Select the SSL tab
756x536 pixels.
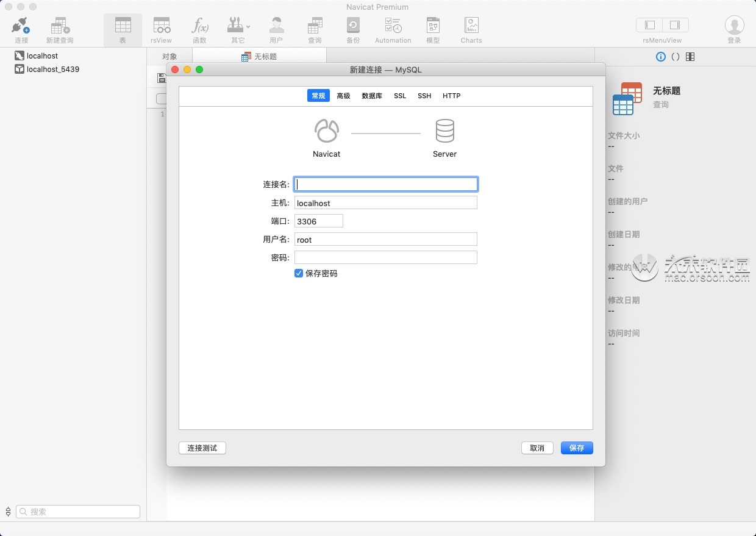400,96
